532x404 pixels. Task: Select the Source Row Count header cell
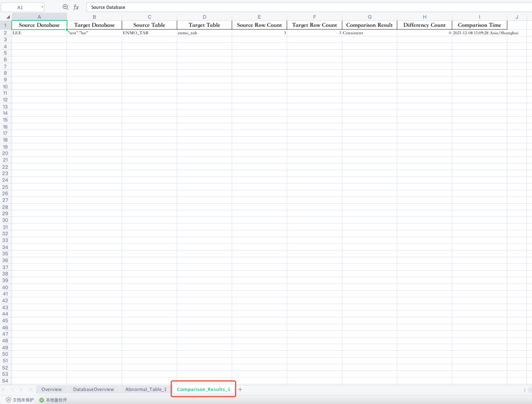coord(259,25)
